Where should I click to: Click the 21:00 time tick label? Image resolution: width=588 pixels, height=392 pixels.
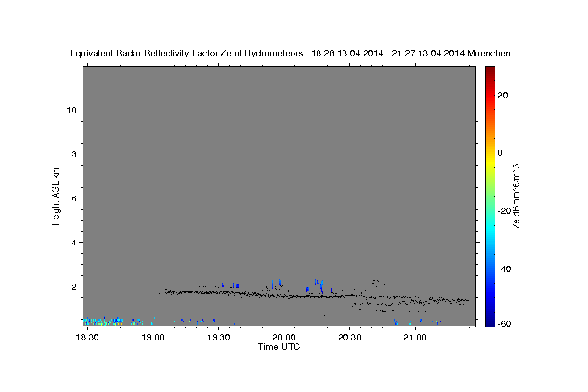(415, 338)
